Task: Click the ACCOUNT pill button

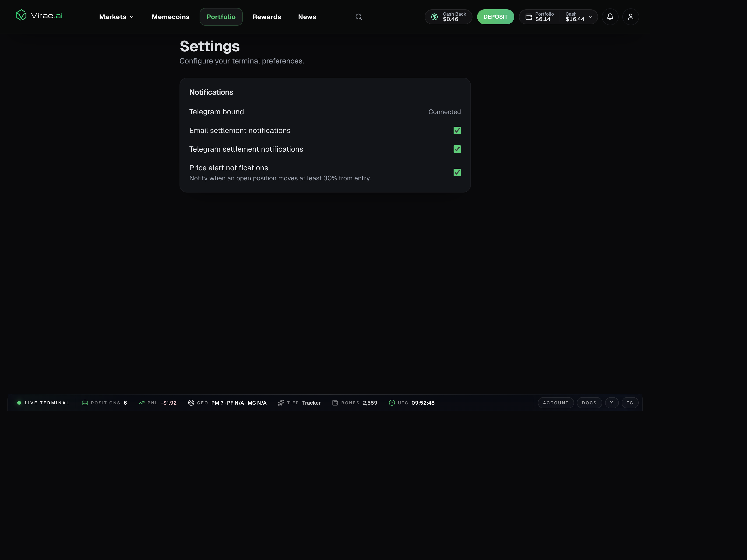Action: (556, 403)
